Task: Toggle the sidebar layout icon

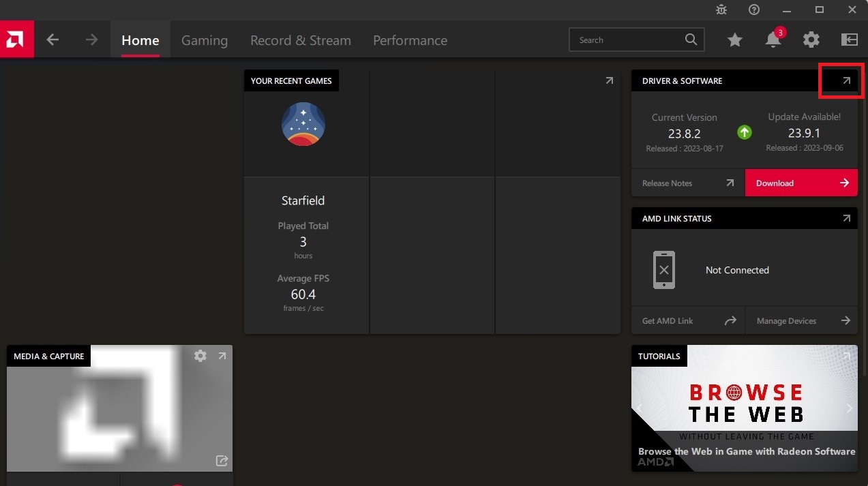Action: (849, 40)
